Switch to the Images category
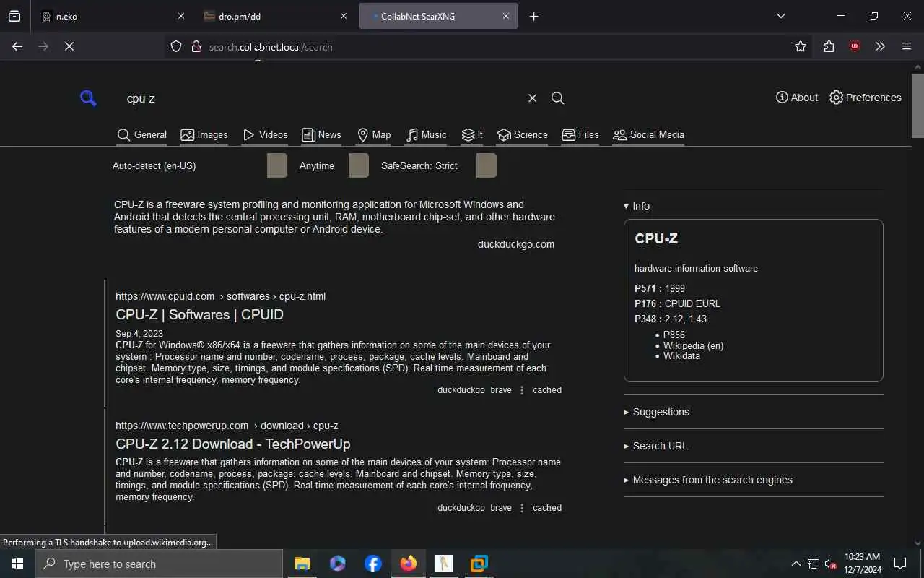The width and height of the screenshot is (924, 578). pyautogui.click(x=204, y=135)
